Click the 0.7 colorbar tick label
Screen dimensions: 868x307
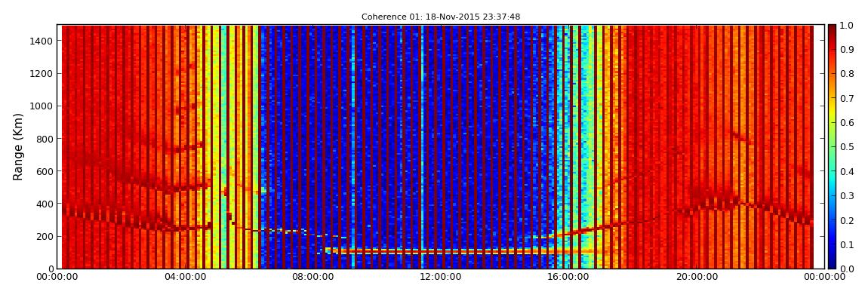(848, 98)
